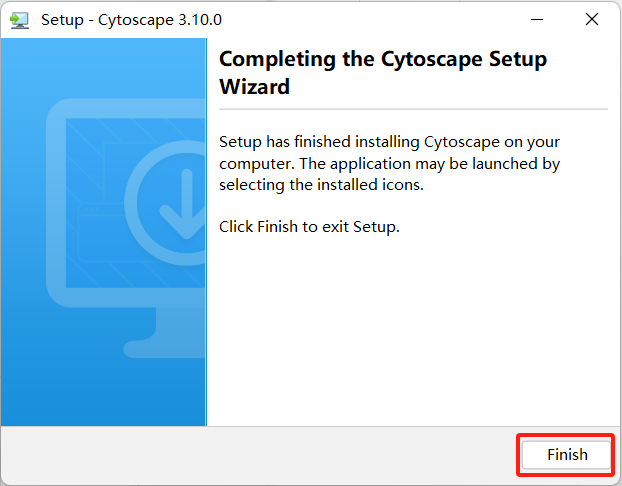Click the separator line under the heading
The image size is (622, 486).
tap(412, 108)
